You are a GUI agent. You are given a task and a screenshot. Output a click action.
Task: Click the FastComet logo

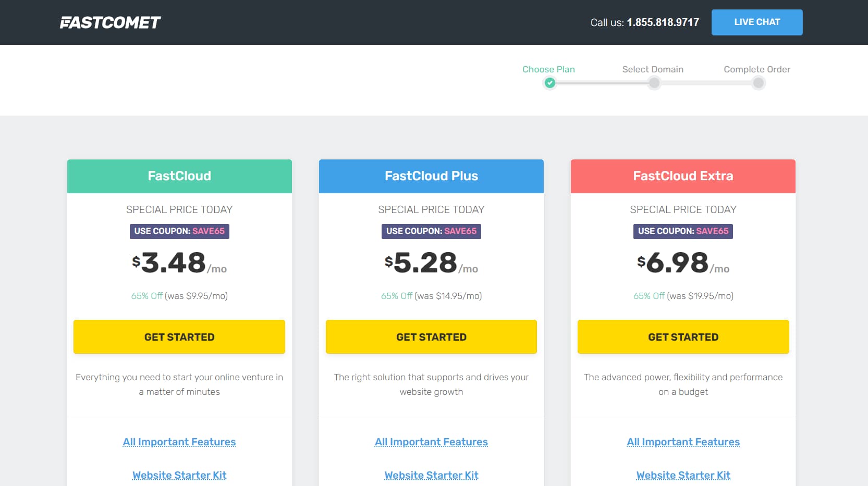pos(110,22)
